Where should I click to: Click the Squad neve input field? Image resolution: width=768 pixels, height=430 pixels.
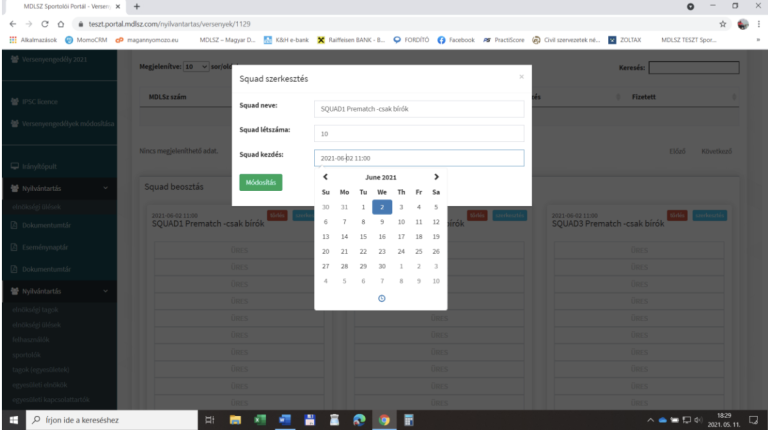click(x=418, y=108)
